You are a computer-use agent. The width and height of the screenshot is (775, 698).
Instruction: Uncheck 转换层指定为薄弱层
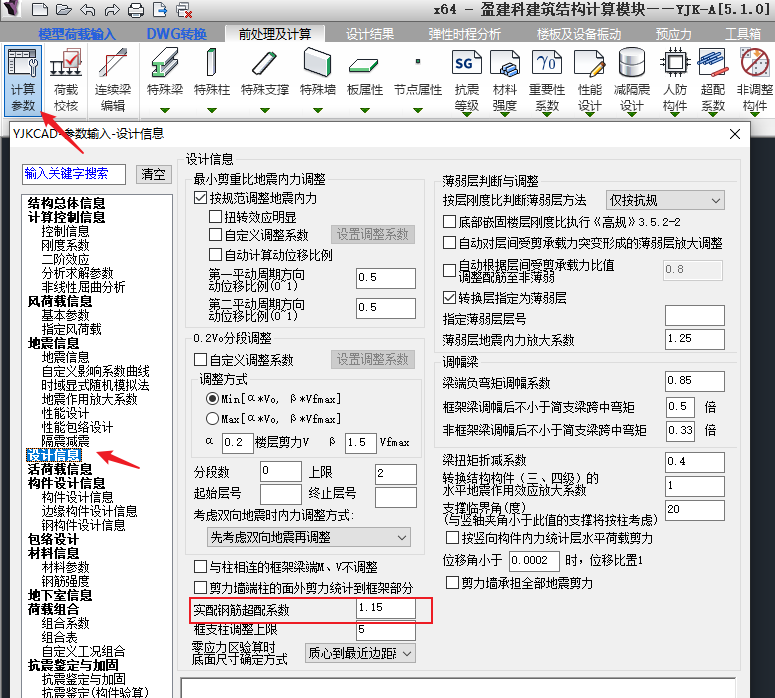(449, 298)
